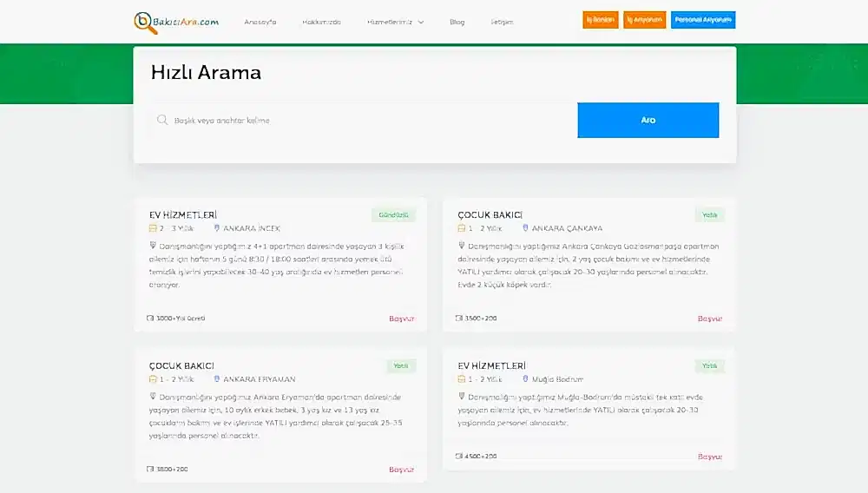
Task: Click salary icon next to 4500+200
Action: point(459,456)
